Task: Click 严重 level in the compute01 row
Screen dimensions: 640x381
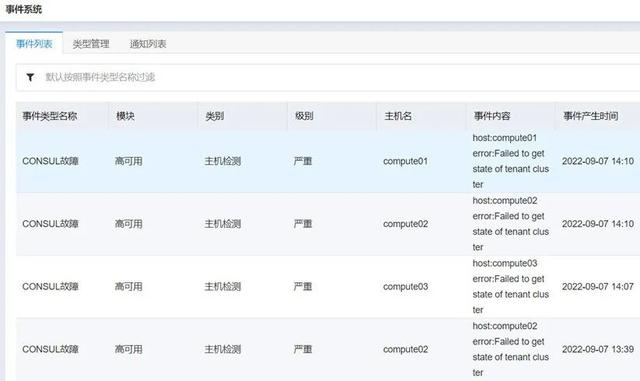Action: (x=303, y=161)
